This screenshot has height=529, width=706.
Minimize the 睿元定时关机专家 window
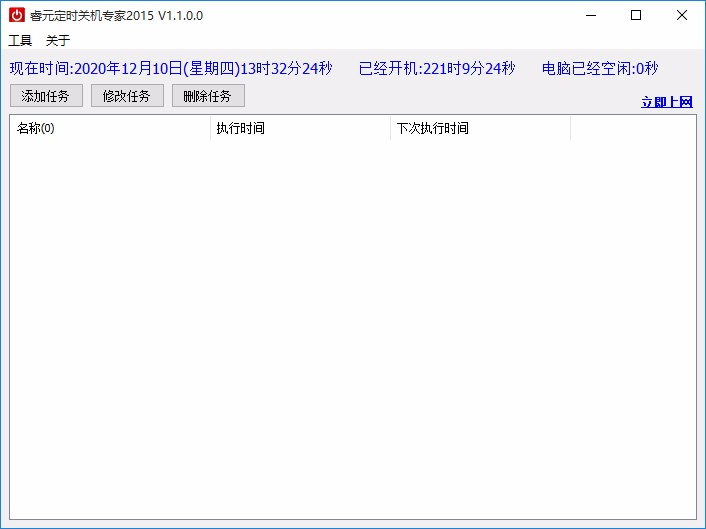tap(591, 15)
